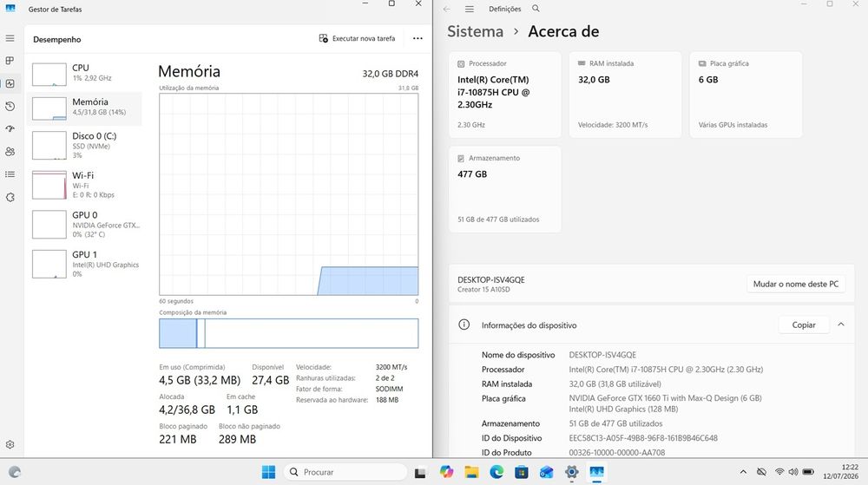Select Memória performance entry

pos(85,108)
